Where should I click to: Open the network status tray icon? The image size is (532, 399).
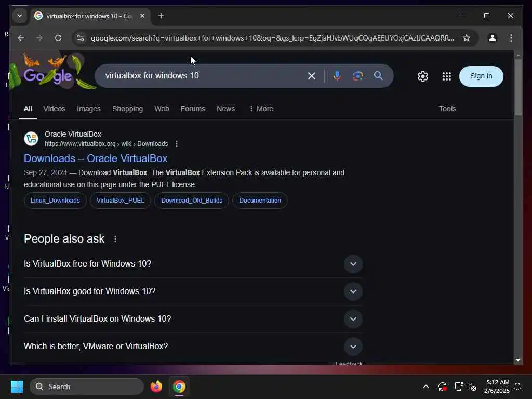point(459,387)
